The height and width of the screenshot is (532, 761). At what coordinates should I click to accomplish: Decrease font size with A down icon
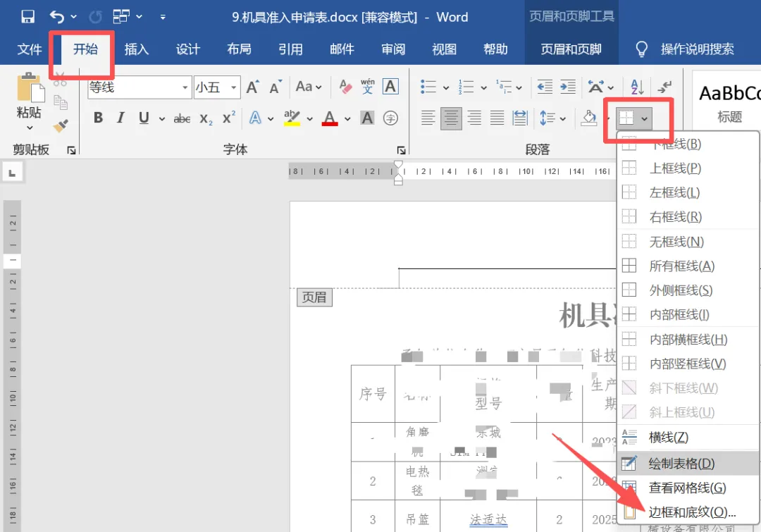(x=276, y=87)
